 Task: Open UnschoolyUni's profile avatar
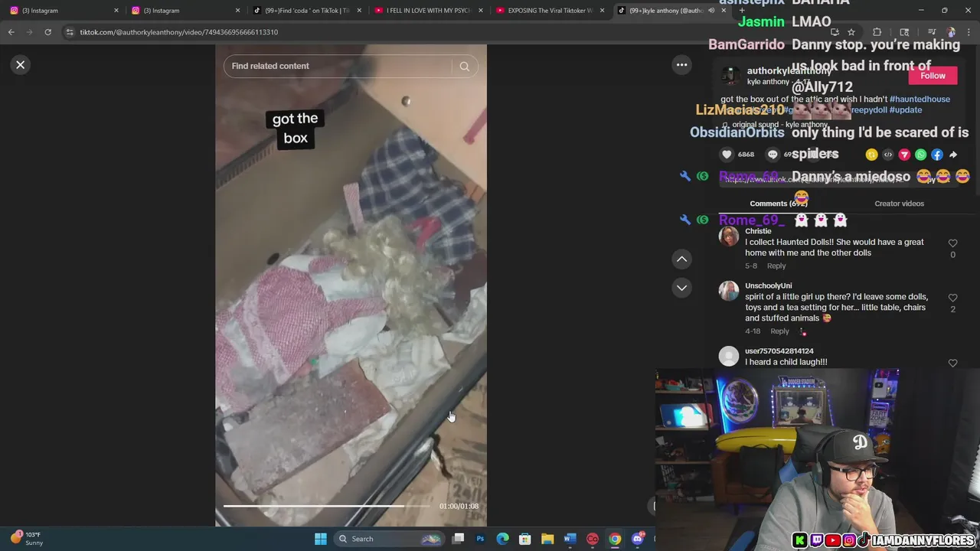pyautogui.click(x=729, y=291)
